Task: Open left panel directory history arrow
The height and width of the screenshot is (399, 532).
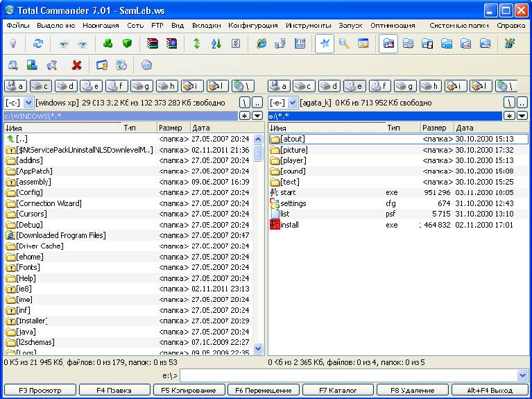Action: click(257, 116)
